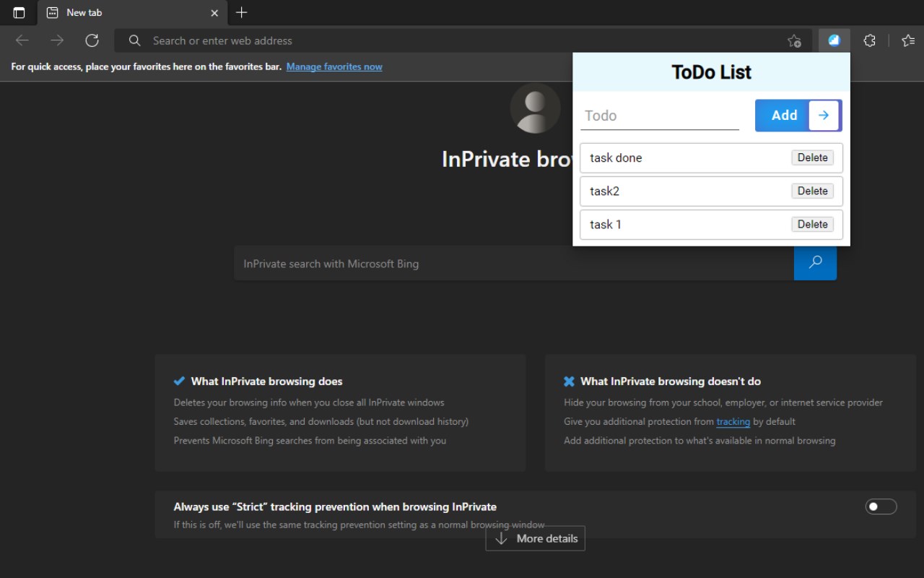This screenshot has height=578, width=924.
Task: Select the 'task2' entry text
Action: pyautogui.click(x=604, y=191)
